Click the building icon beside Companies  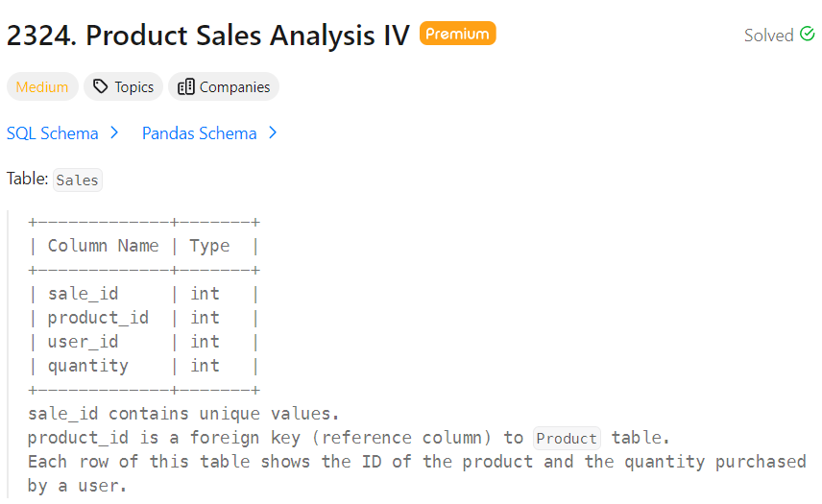186,87
